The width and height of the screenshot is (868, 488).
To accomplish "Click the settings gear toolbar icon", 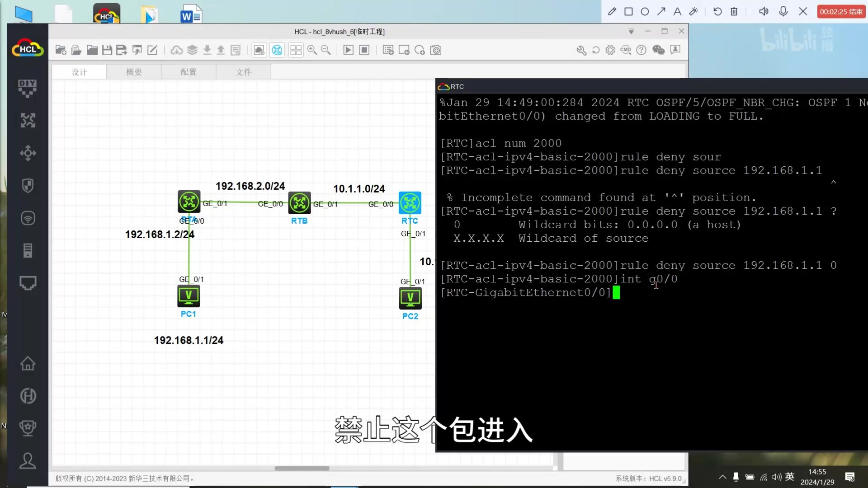I will [x=610, y=50].
